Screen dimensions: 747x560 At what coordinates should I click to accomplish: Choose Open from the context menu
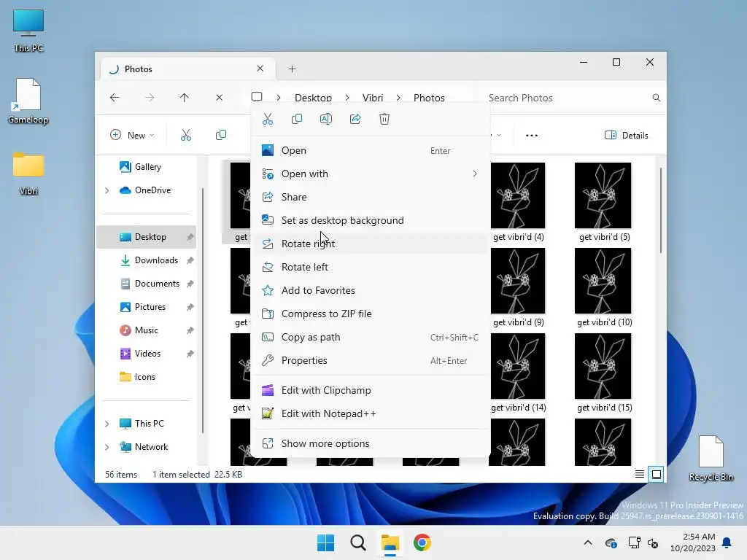point(370,150)
